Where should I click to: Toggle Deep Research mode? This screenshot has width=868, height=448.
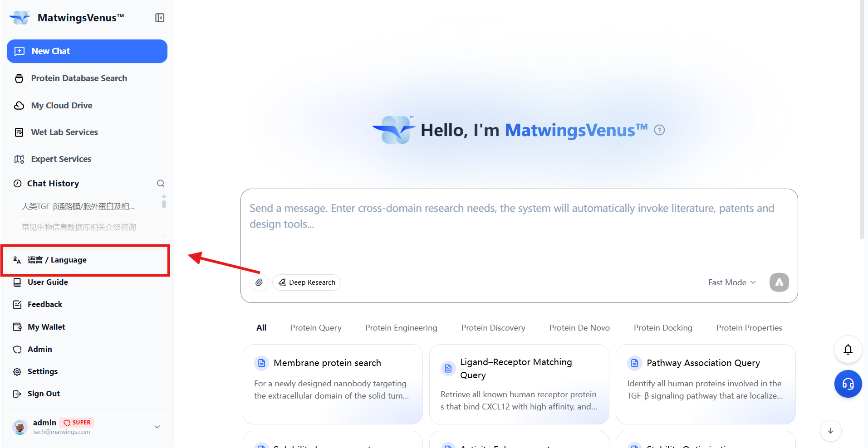click(307, 282)
